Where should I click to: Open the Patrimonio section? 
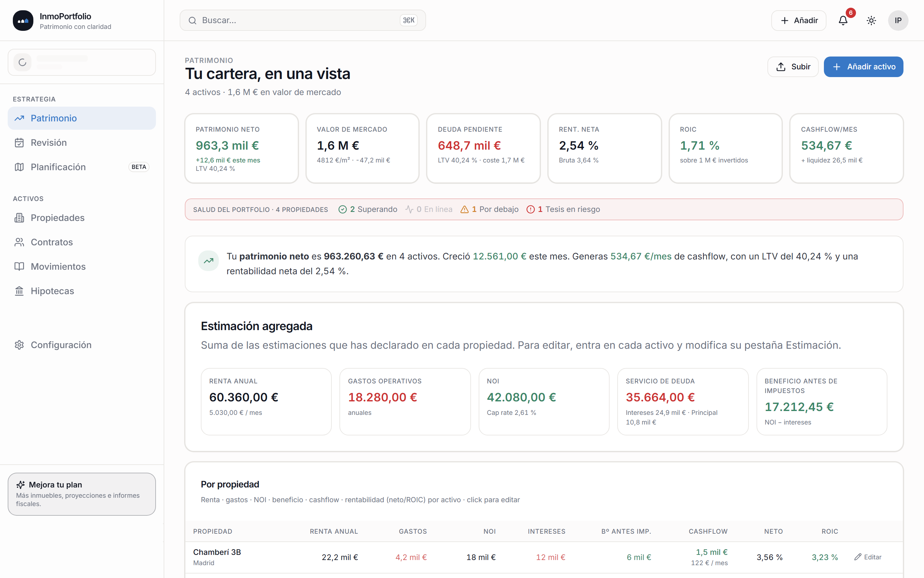pos(82,118)
